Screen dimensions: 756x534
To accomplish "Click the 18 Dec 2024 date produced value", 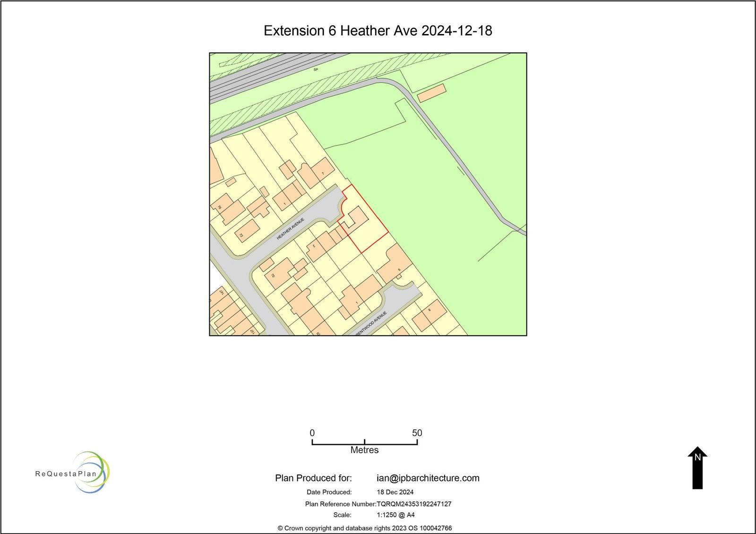I will pyautogui.click(x=395, y=492).
